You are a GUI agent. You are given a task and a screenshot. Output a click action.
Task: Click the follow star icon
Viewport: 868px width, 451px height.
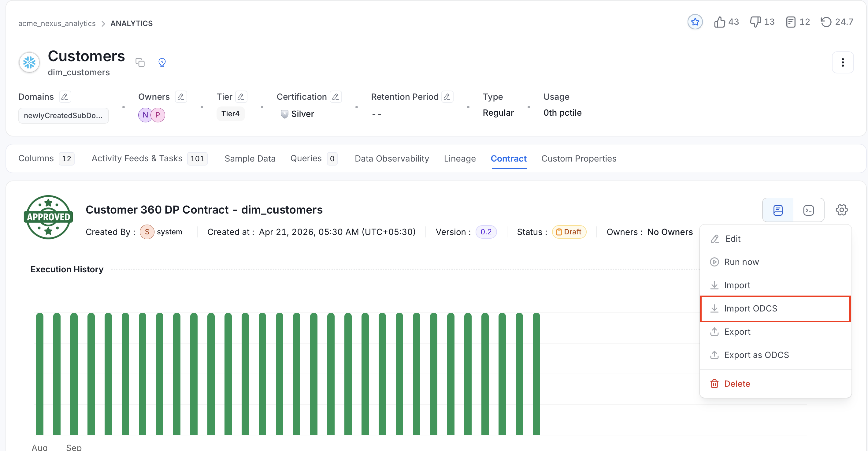tap(695, 22)
